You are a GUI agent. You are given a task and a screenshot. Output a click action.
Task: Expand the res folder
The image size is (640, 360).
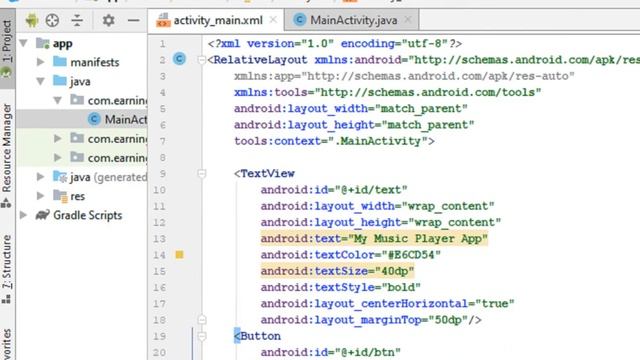pos(40,196)
